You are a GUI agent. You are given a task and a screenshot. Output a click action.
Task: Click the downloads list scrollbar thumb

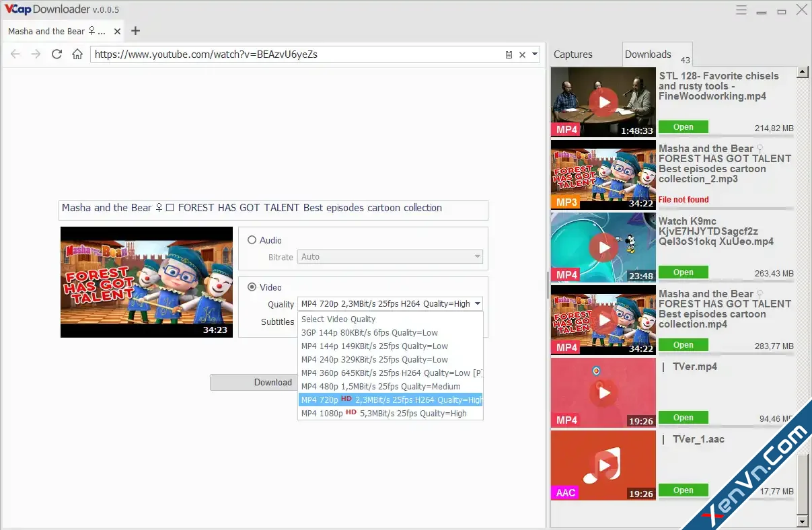point(802,483)
